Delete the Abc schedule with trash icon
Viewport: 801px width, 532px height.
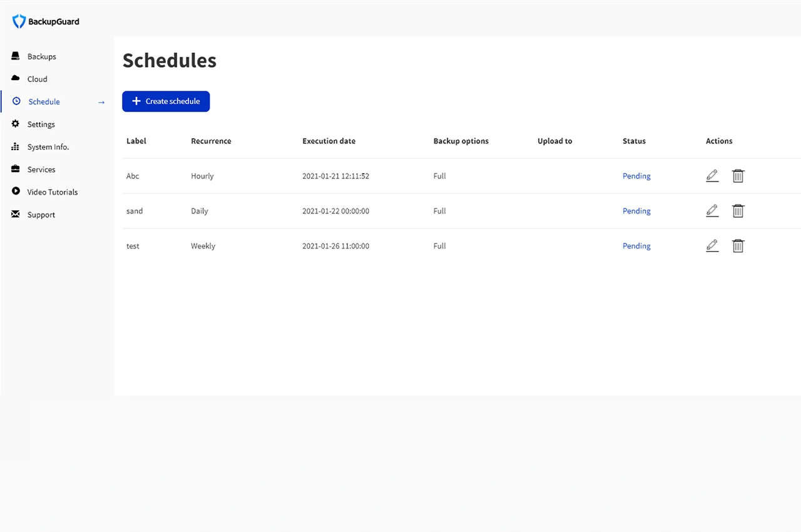pos(738,176)
